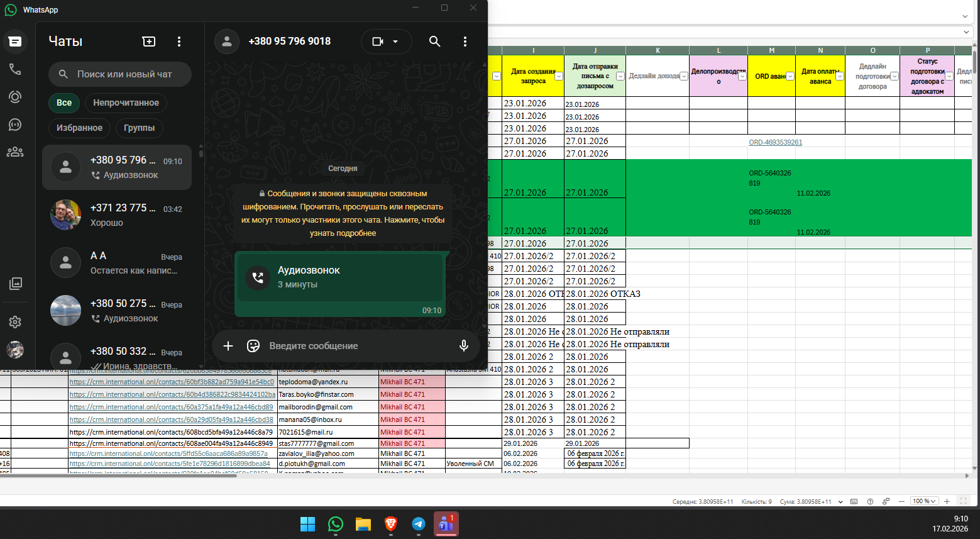Open the filter dropdown for 'Дедлайн подготовки договора'
The height and width of the screenshot is (539, 980).
tap(895, 76)
